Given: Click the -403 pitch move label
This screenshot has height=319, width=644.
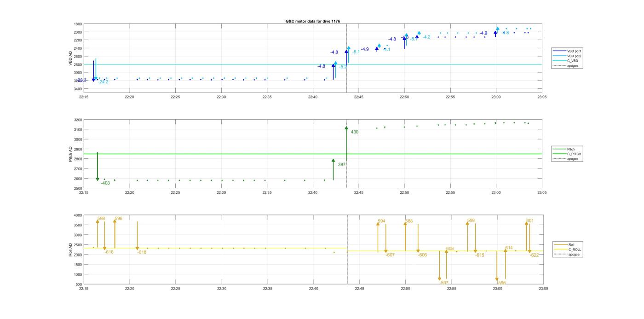Looking at the screenshot, I should click(x=105, y=183).
